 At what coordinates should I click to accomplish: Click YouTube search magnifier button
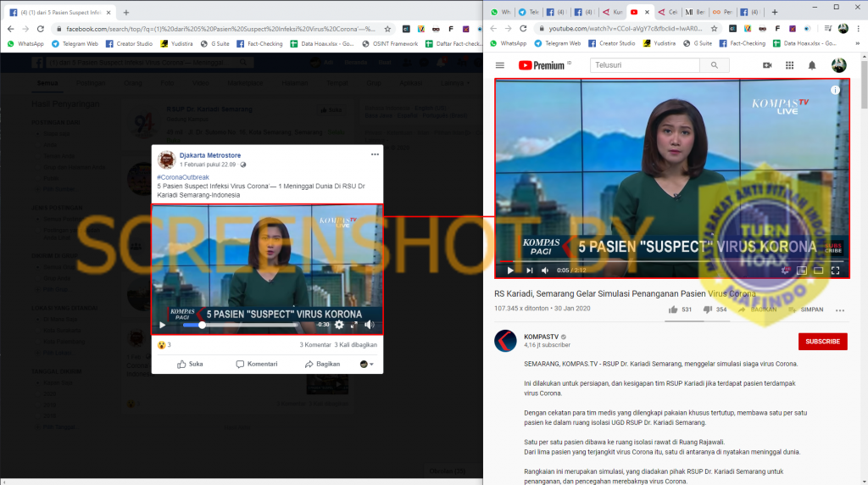714,65
